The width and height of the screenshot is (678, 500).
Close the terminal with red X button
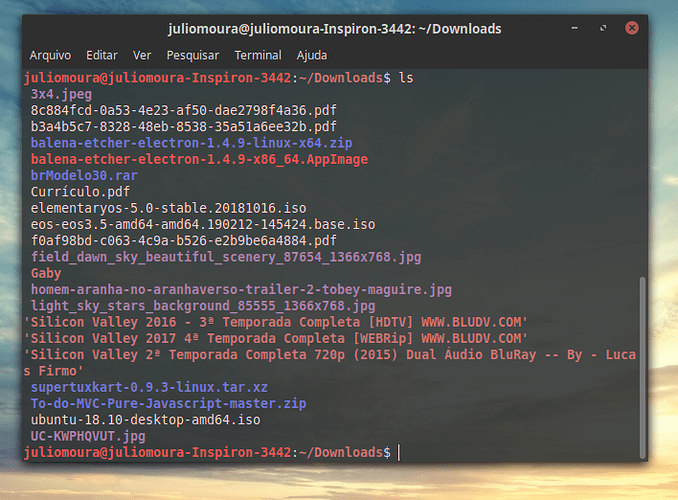[632, 28]
